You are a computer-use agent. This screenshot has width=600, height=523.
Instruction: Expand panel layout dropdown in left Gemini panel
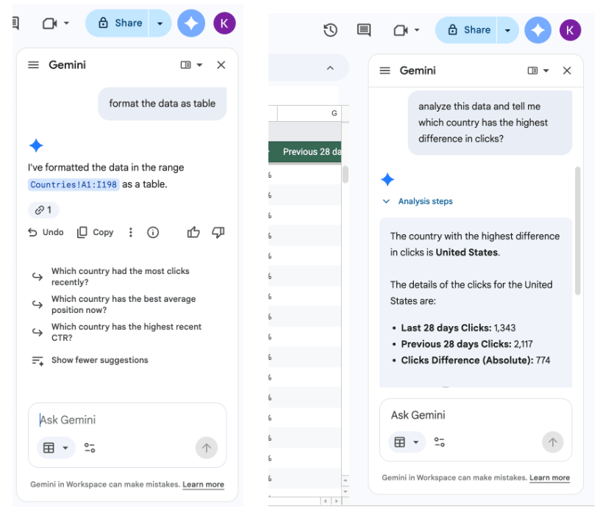tap(199, 65)
